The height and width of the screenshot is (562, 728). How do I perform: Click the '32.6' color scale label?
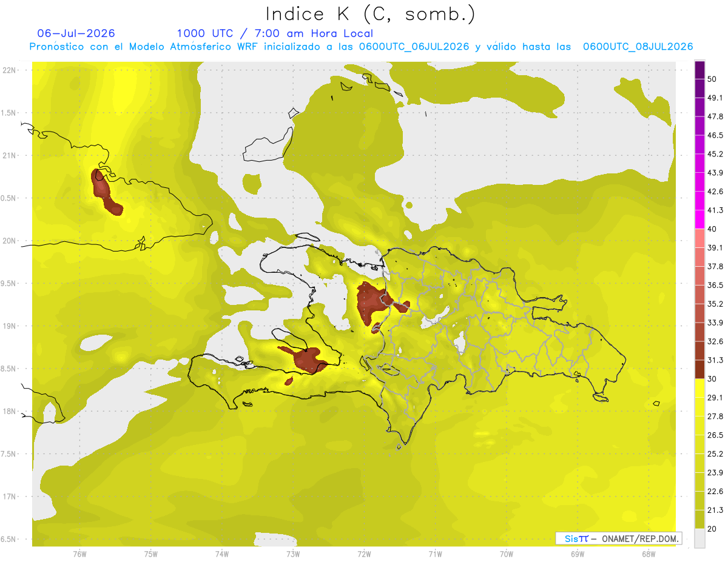716,341
